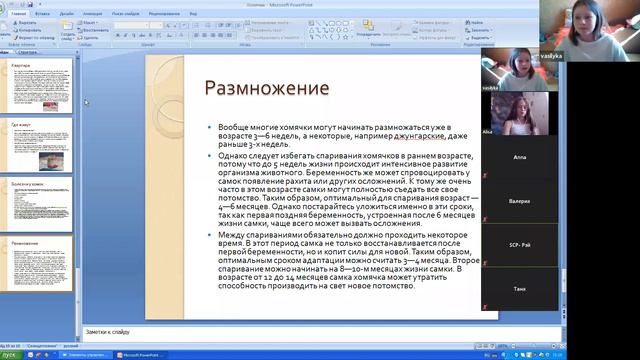Align paragraph text right

pos(213,36)
